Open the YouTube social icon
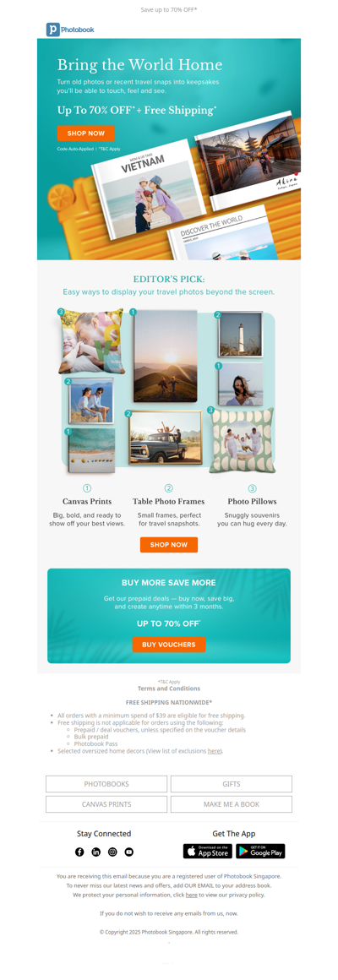Viewport: 338px width, 980px height. click(x=128, y=852)
